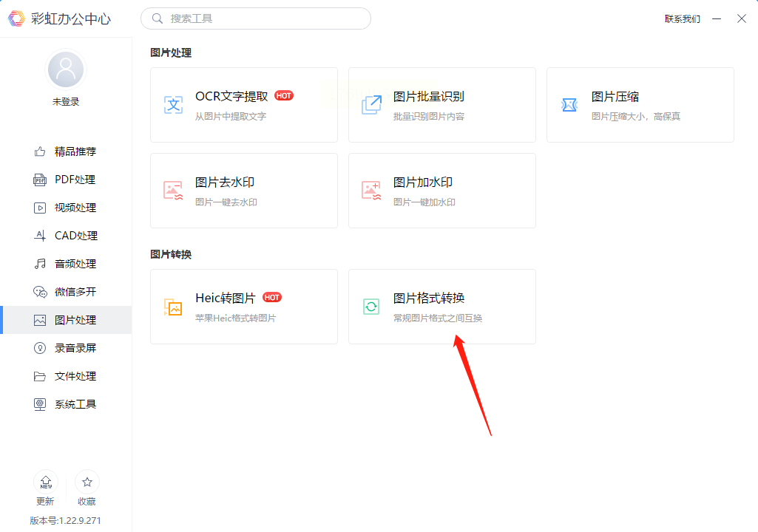Click 图片一键去水印 description text

(x=226, y=202)
